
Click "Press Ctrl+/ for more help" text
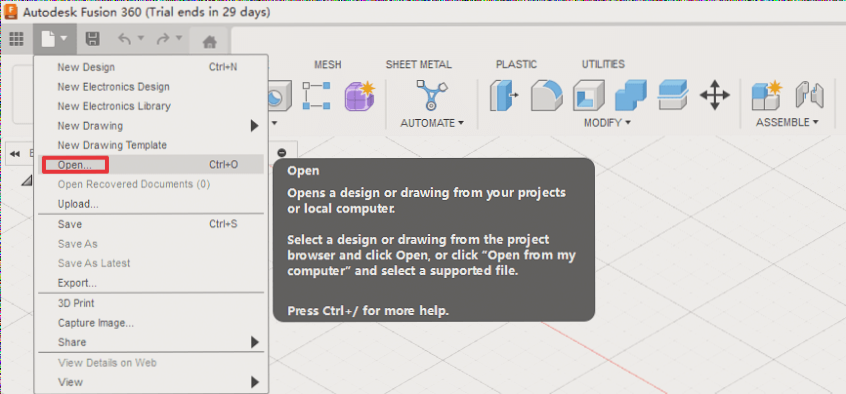coord(368,311)
